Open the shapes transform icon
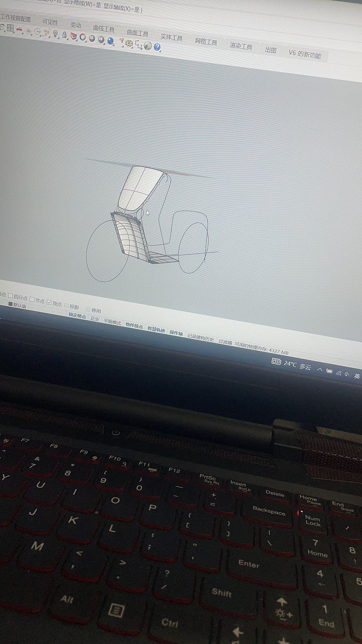 pos(47,33)
